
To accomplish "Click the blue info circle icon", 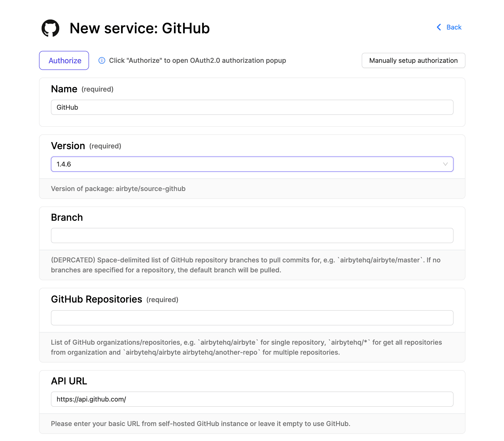I will (102, 61).
